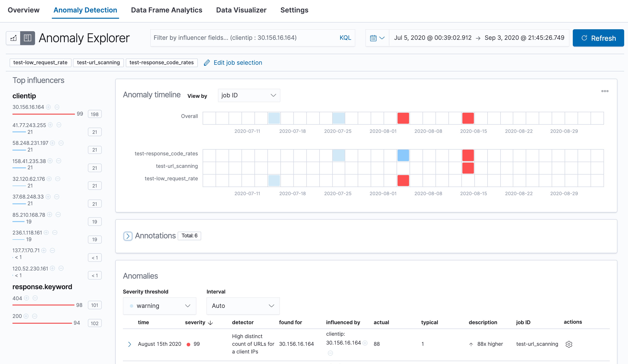The height and width of the screenshot is (364, 628).
Task: Filter in response.keyword 404 with plus icon
Action: pyautogui.click(x=26, y=298)
